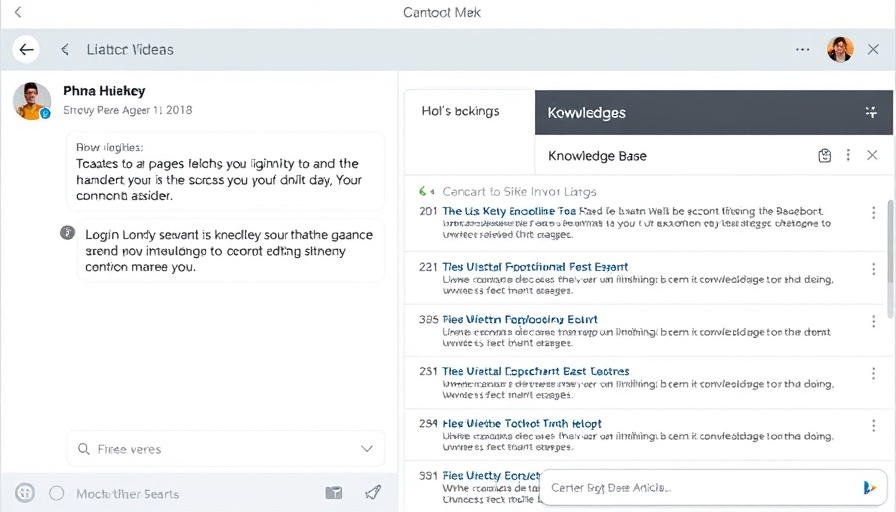Open the Knowledge Base three-dot menu
The width and height of the screenshot is (896, 512).
pos(848,155)
